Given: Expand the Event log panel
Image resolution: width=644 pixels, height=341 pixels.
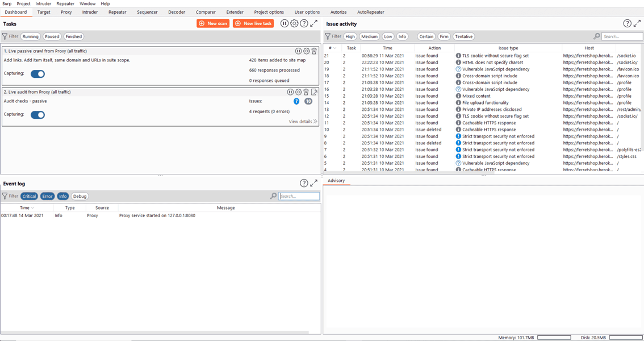Looking at the screenshot, I should tap(314, 183).
